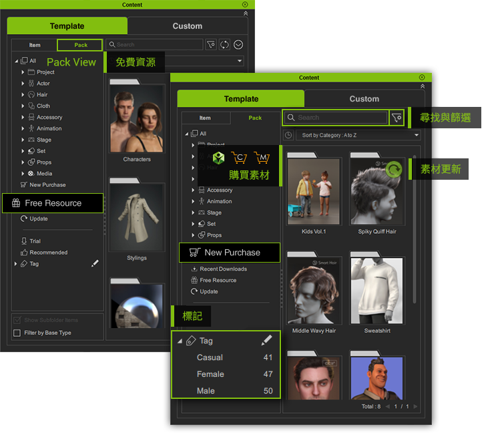Expand the Media tree node
Image resolution: width=504 pixels, height=433 pixels.
(23, 174)
